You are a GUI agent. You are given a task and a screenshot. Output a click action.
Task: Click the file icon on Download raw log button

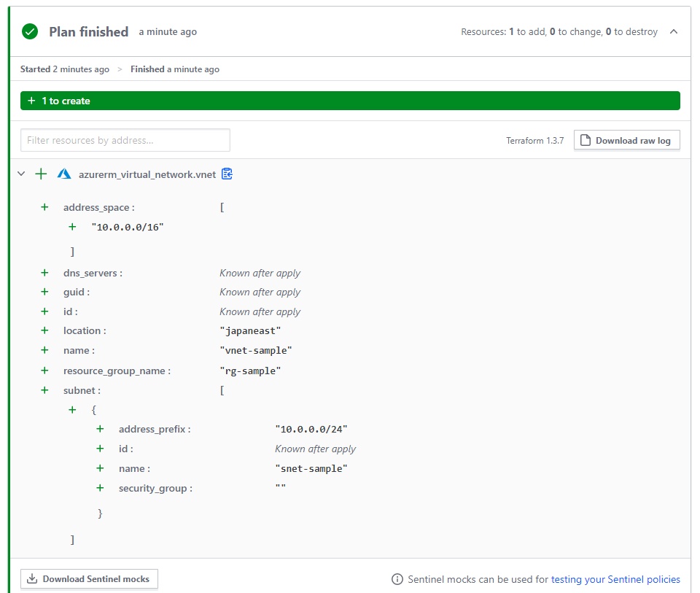[x=586, y=140]
